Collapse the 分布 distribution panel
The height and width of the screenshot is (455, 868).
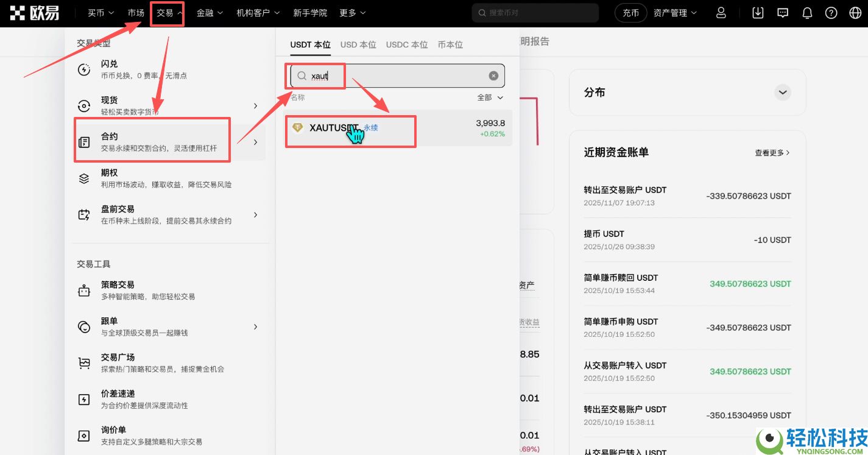click(782, 92)
